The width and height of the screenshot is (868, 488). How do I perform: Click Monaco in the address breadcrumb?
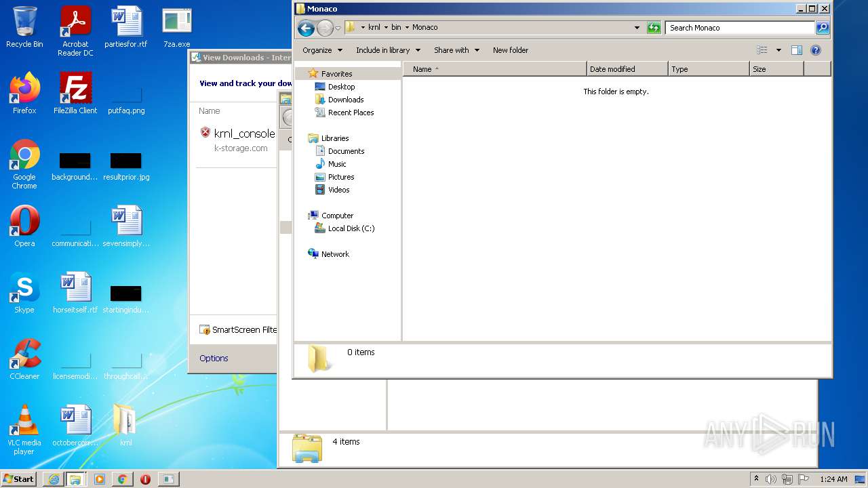425,27
